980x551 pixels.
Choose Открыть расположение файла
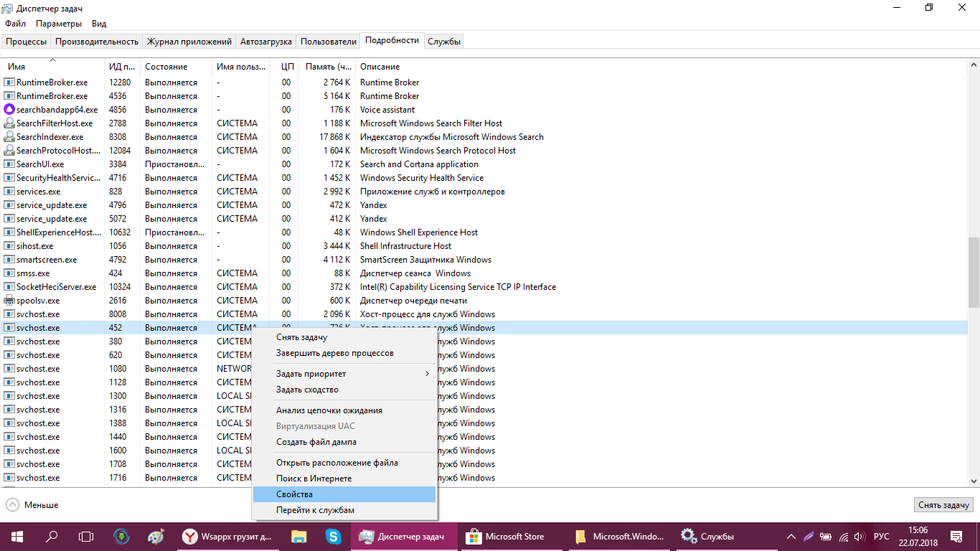(x=344, y=463)
